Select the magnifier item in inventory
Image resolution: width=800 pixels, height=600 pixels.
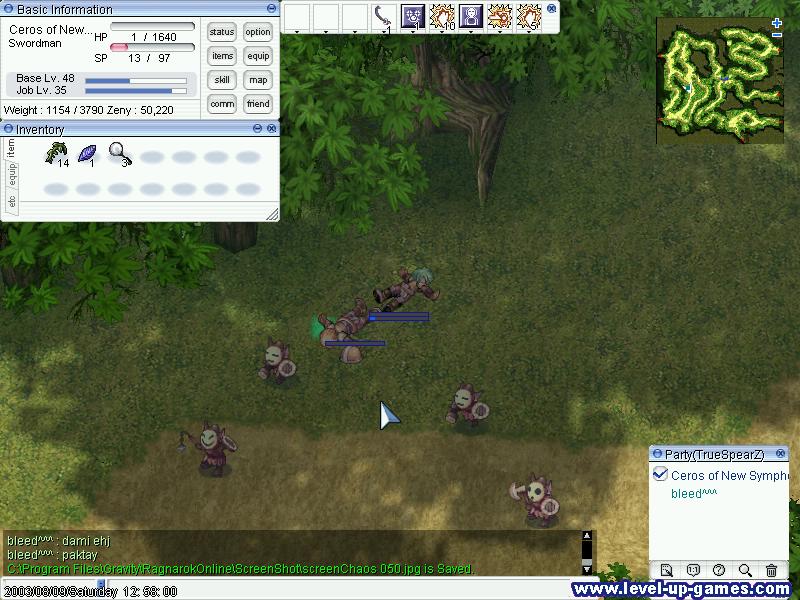click(120, 154)
